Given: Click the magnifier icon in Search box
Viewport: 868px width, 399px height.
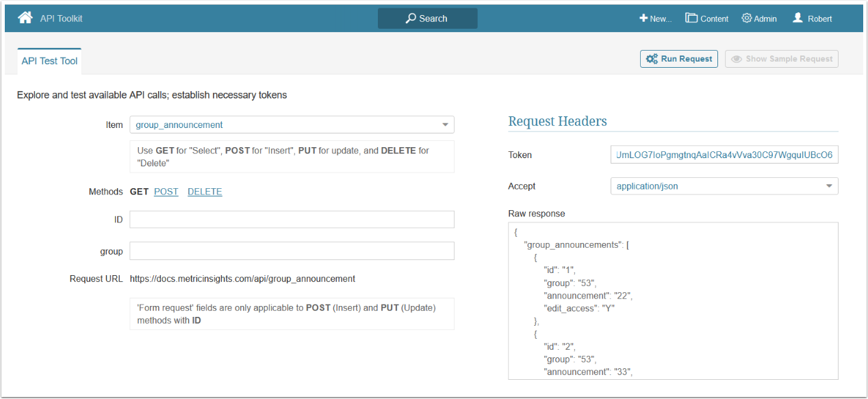Looking at the screenshot, I should [x=411, y=18].
